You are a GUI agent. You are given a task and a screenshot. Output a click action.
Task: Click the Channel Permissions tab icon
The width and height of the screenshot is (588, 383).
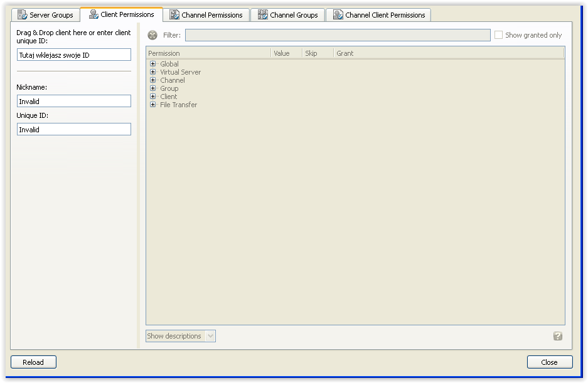pos(174,14)
